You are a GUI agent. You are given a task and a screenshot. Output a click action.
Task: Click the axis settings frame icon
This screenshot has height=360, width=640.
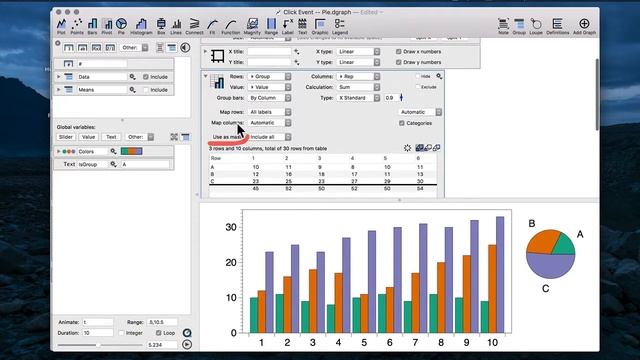(218, 56)
